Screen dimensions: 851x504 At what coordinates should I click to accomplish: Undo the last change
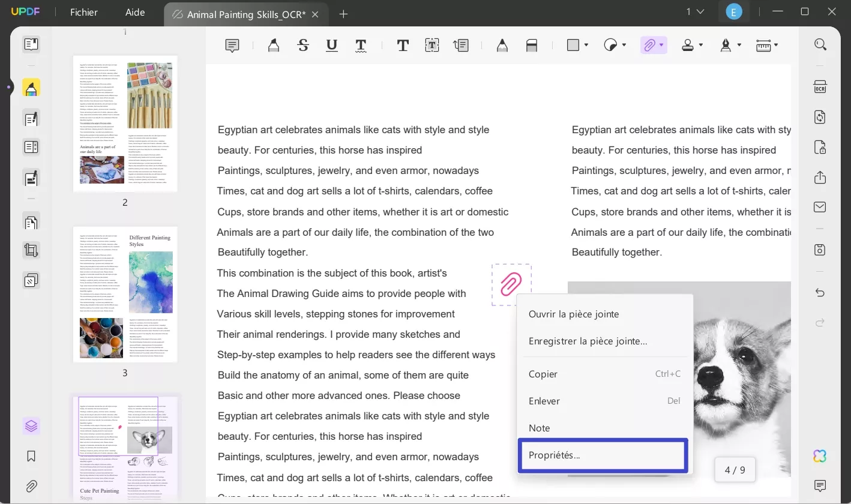[x=820, y=293]
